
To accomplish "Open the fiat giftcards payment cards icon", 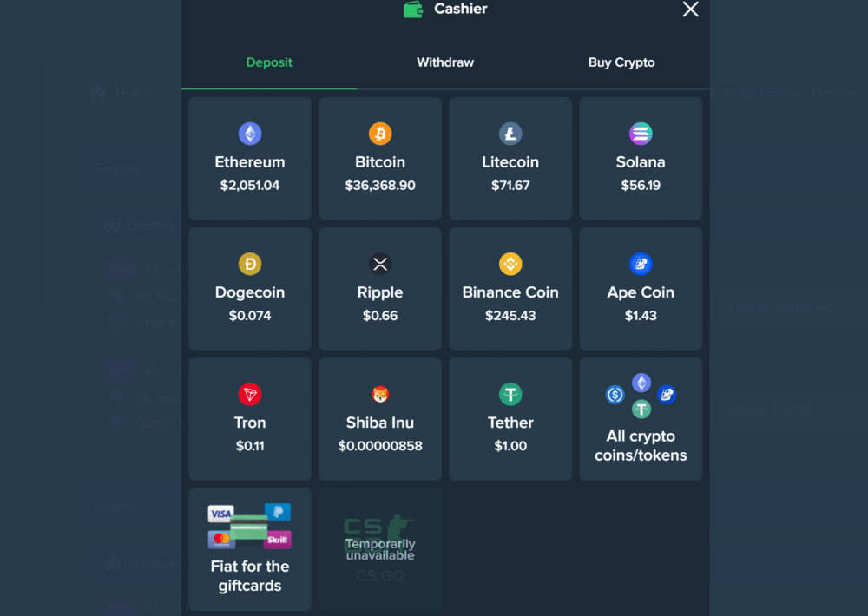I will (250, 527).
